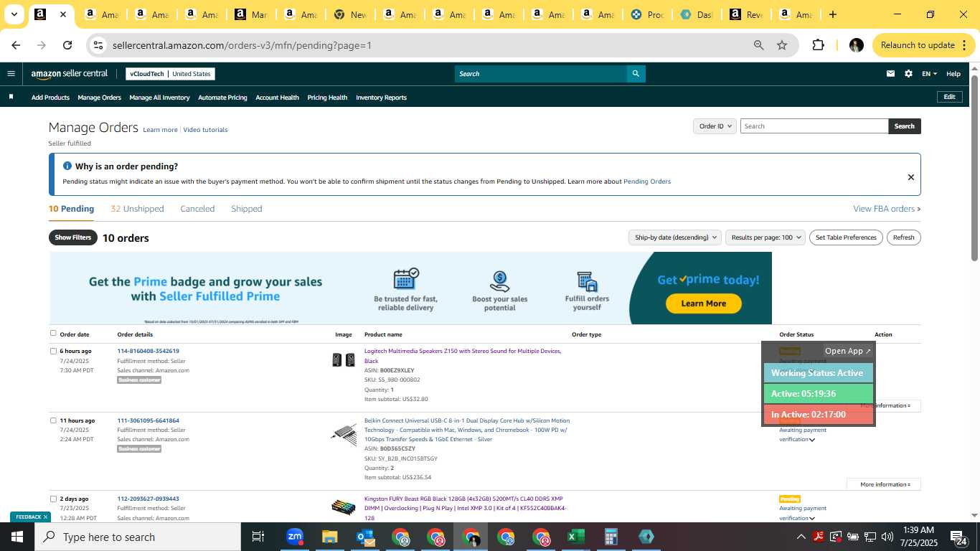Bookmark this page with the star icon

click(x=782, y=45)
